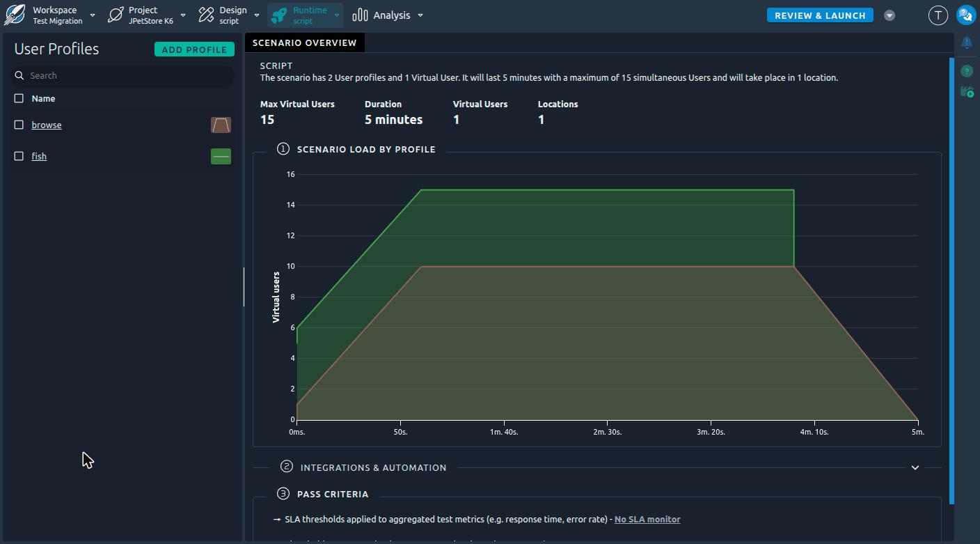Click the blue vertical scrollbar of overview
The height and width of the screenshot is (544, 980).
952,281
